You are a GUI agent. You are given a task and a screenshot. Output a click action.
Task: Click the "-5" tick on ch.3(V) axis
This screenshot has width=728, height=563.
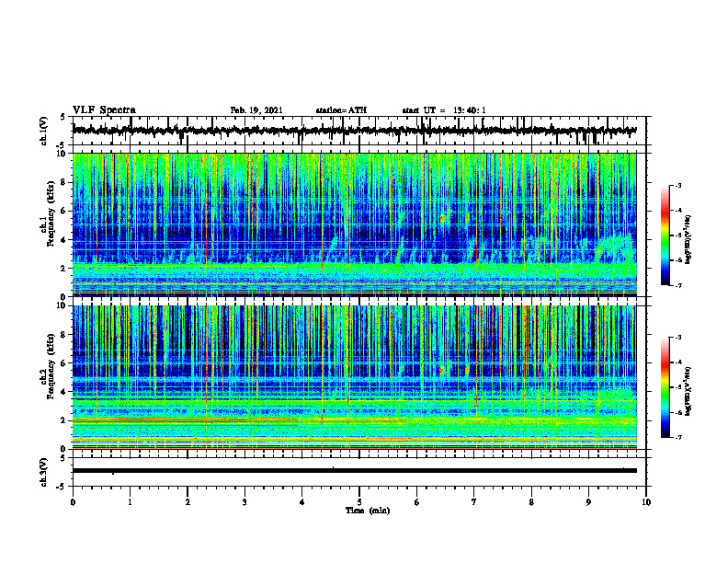[x=62, y=487]
